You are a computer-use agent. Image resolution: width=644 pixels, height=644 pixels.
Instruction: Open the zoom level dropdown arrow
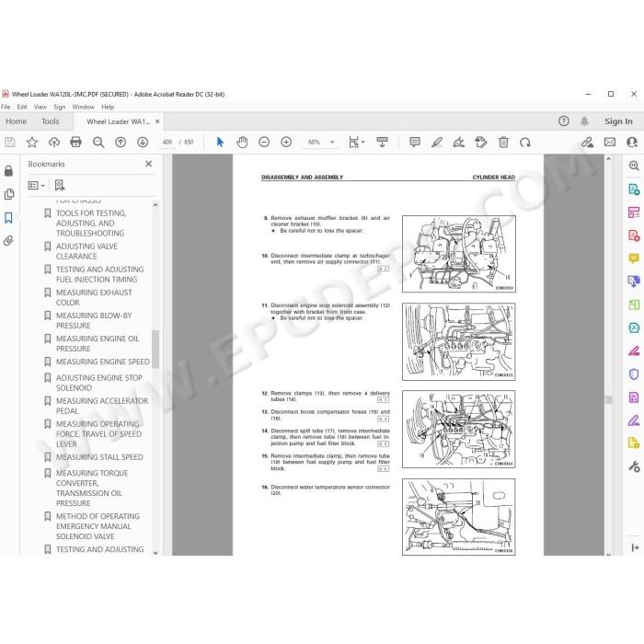coord(332,142)
